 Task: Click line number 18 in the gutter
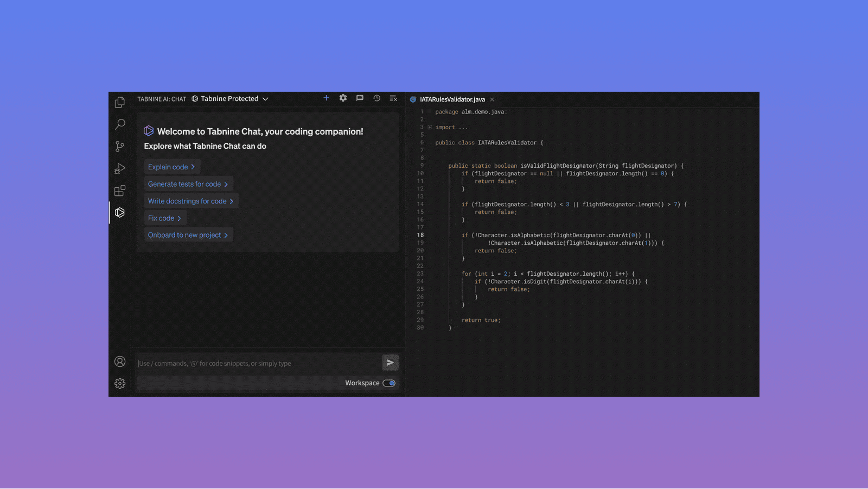click(420, 236)
